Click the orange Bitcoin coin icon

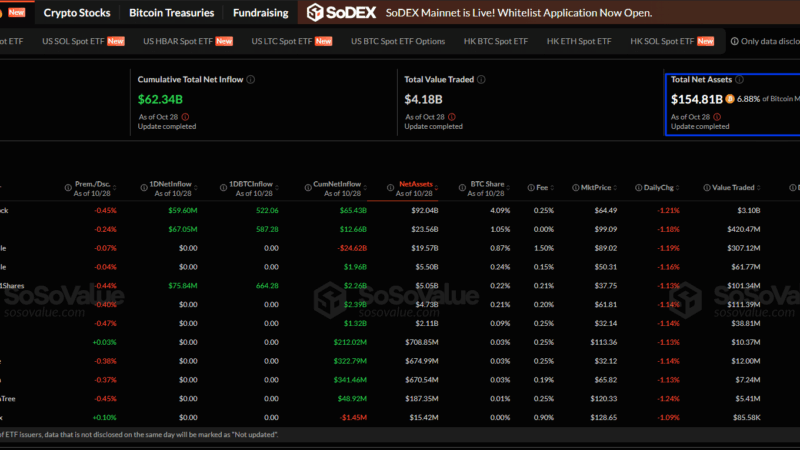point(730,99)
